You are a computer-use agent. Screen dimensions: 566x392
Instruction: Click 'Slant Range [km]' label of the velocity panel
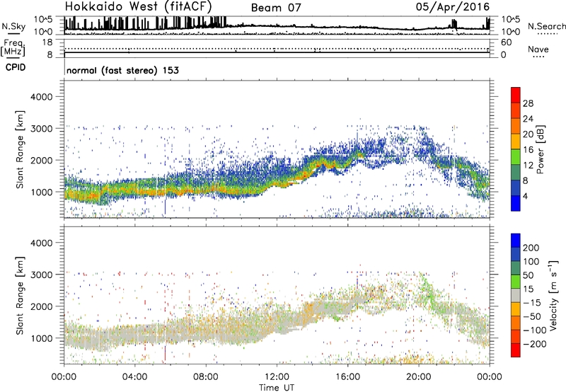click(20, 295)
